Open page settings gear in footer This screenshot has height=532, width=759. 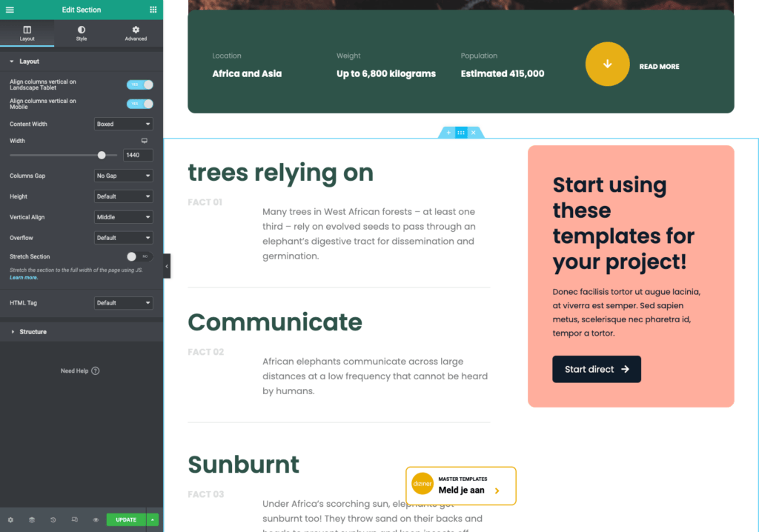tap(10, 519)
